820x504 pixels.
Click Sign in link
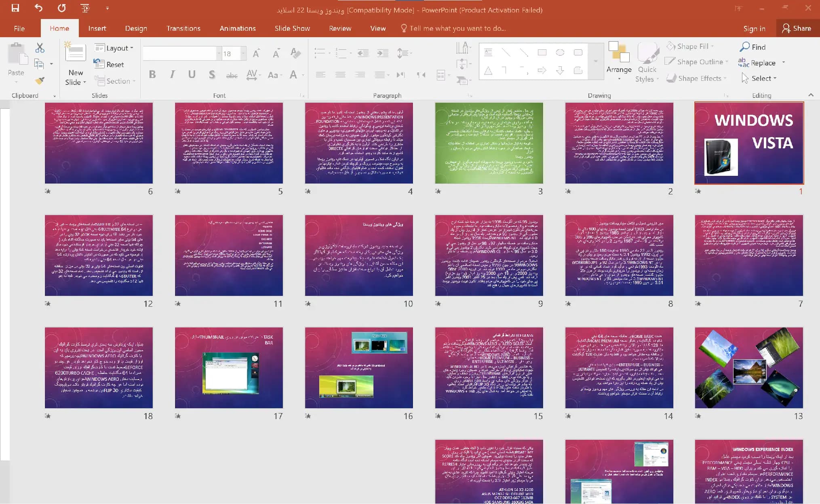[x=754, y=28]
